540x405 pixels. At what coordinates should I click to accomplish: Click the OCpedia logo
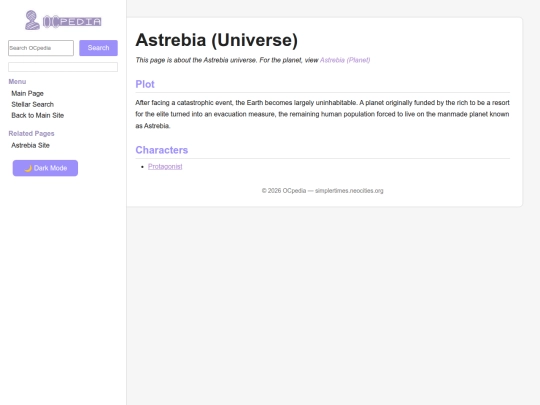(63, 20)
